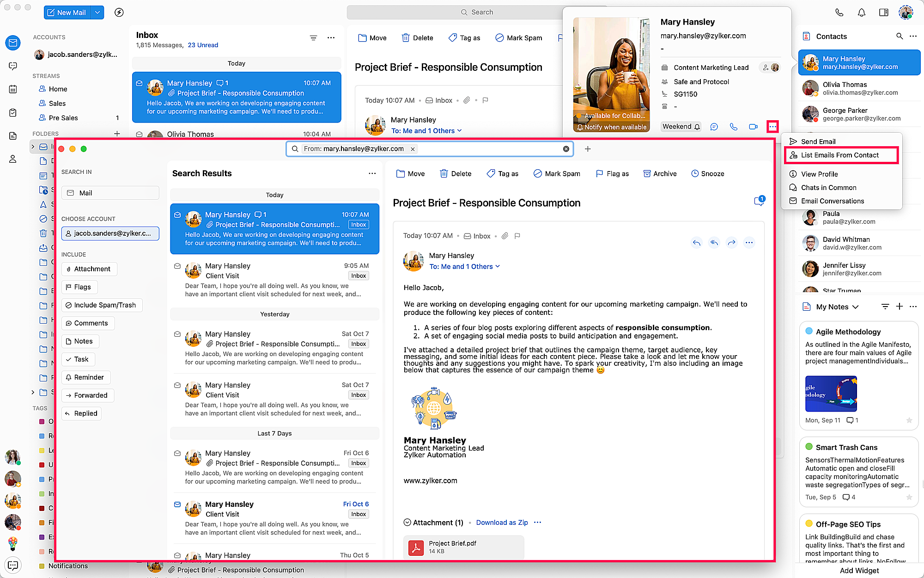The width and height of the screenshot is (924, 578).
Task: Click the forward arrow icon in email header
Action: click(731, 243)
